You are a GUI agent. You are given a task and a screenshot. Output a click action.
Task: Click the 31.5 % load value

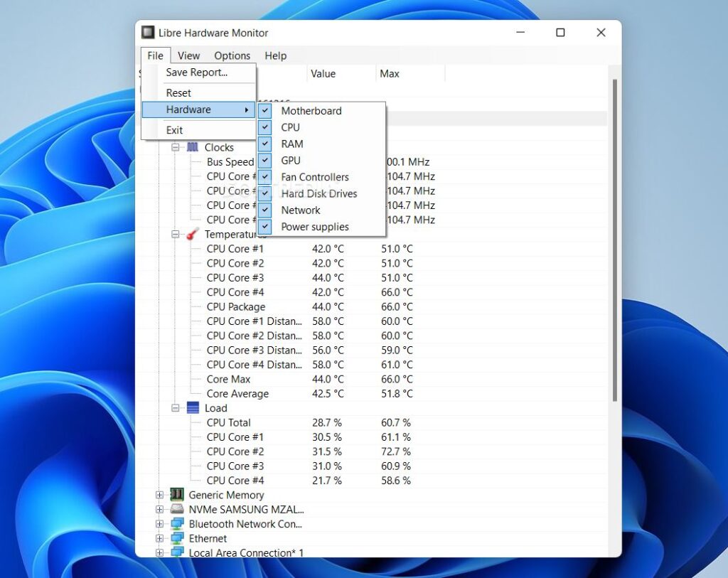click(x=327, y=451)
